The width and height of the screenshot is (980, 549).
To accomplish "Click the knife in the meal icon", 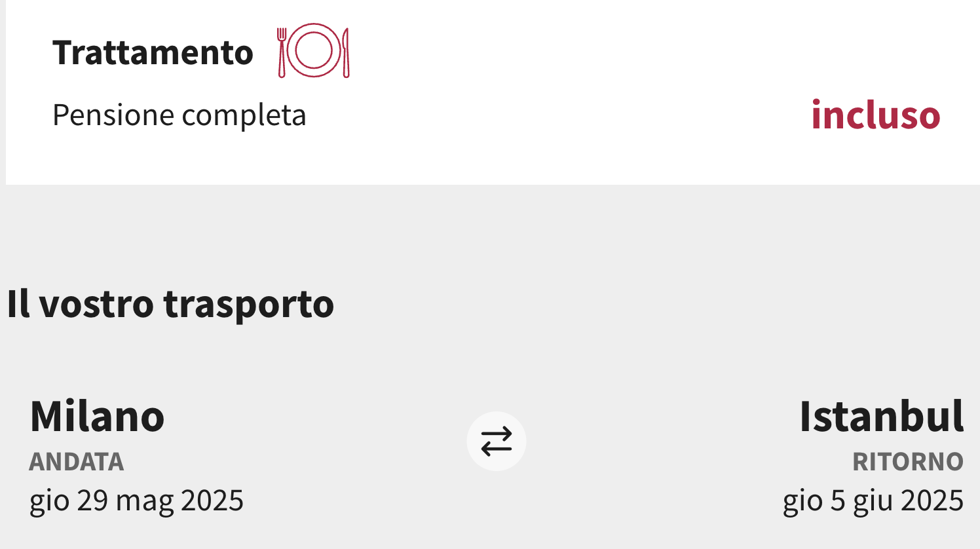I will pos(346,52).
